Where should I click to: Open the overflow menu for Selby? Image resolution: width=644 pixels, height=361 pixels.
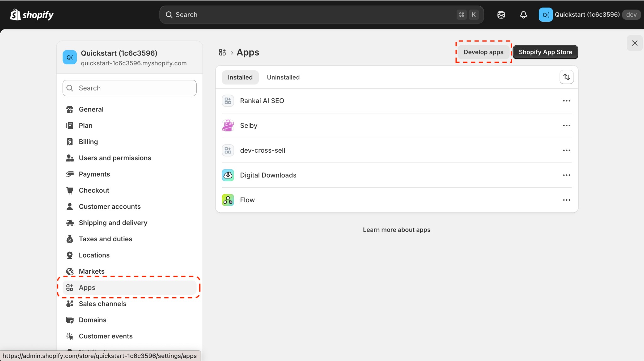(x=567, y=125)
